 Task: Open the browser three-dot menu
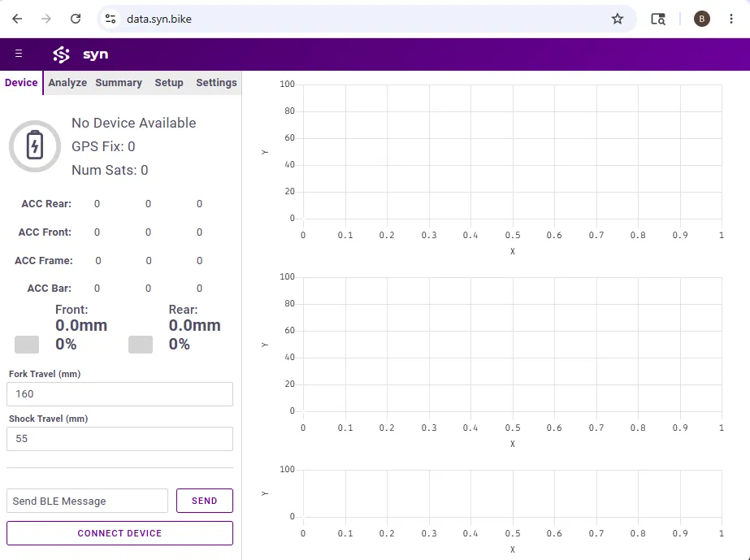coord(730,19)
